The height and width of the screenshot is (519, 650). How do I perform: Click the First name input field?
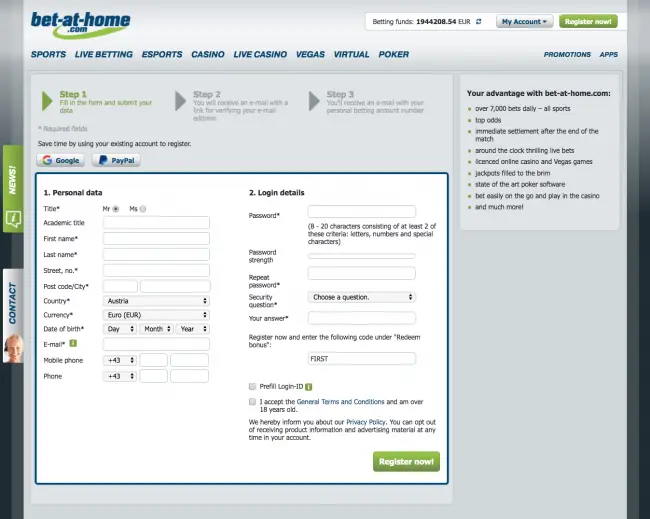coord(156,239)
